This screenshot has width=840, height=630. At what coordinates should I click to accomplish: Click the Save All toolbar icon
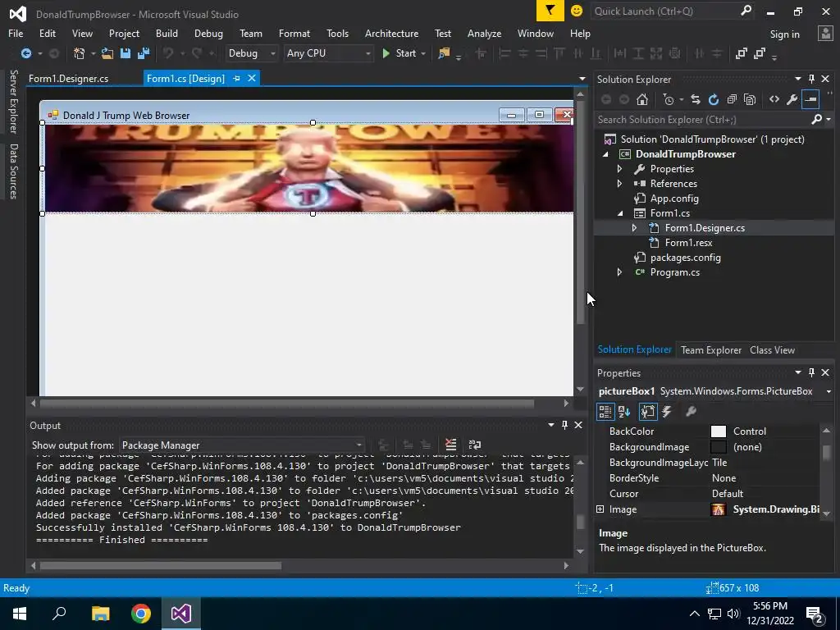[x=143, y=53]
